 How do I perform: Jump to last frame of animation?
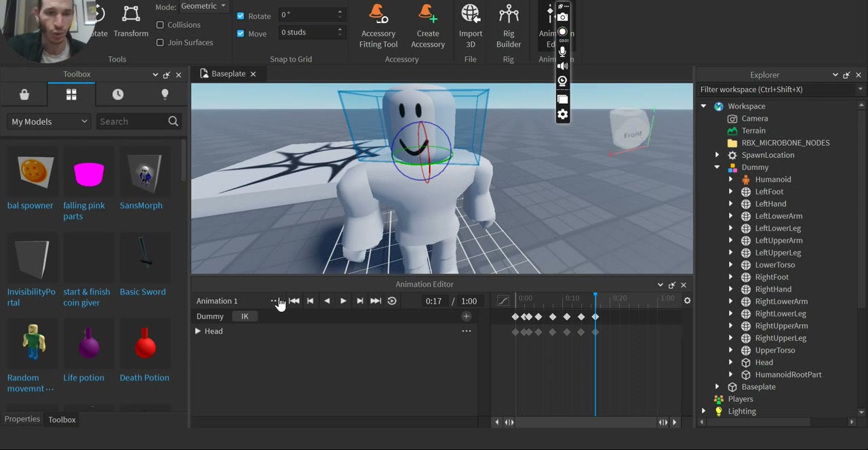pyautogui.click(x=376, y=301)
